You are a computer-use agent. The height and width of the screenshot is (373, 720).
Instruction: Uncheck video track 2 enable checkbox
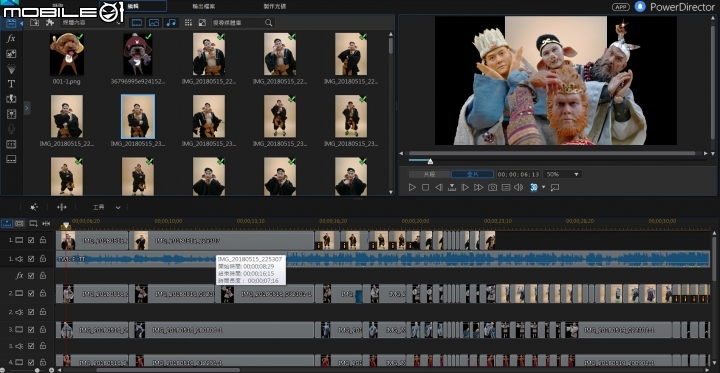pyautogui.click(x=31, y=293)
